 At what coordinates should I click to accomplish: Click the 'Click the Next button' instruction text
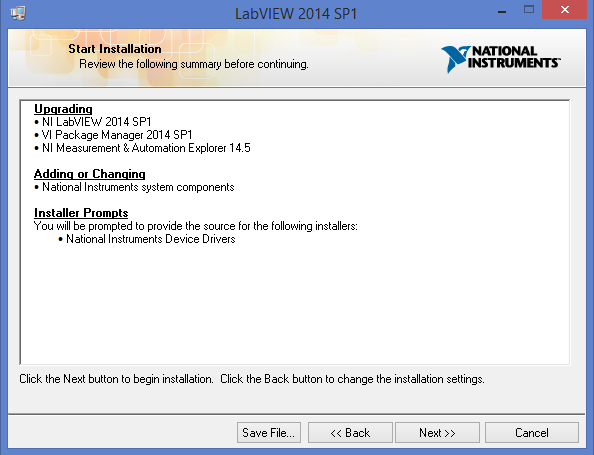click(252, 379)
